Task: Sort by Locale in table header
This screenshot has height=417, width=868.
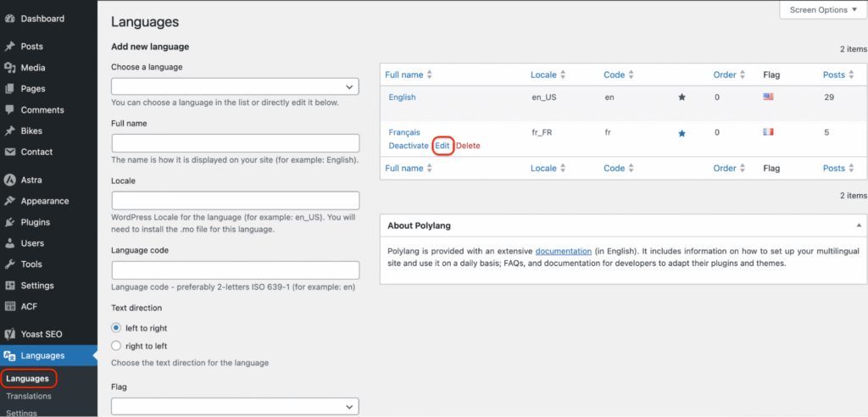Action: pos(548,75)
